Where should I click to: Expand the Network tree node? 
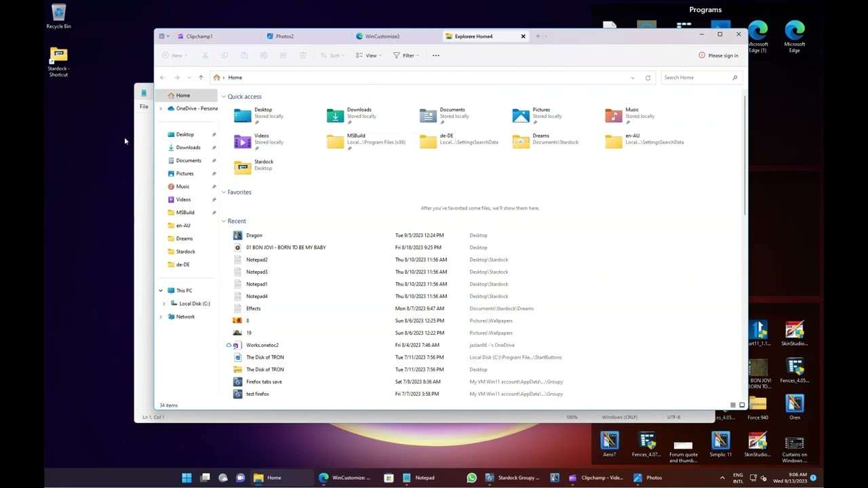tap(161, 317)
